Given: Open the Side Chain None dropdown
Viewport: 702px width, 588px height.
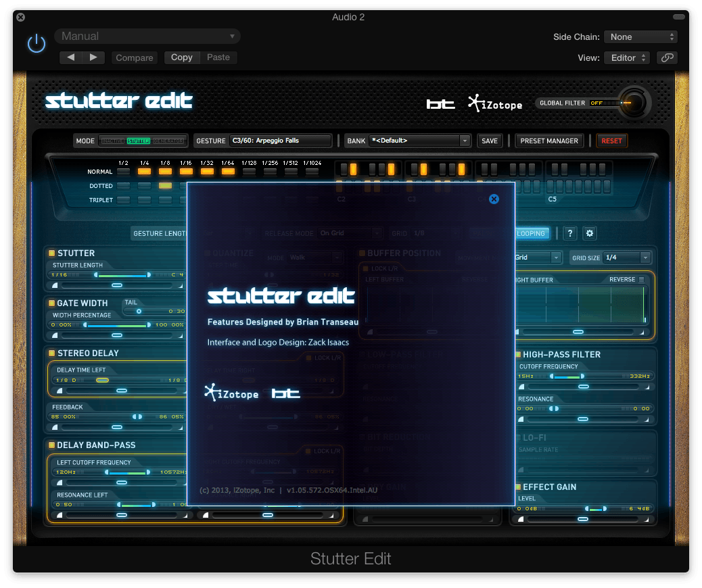Looking at the screenshot, I should 640,36.
